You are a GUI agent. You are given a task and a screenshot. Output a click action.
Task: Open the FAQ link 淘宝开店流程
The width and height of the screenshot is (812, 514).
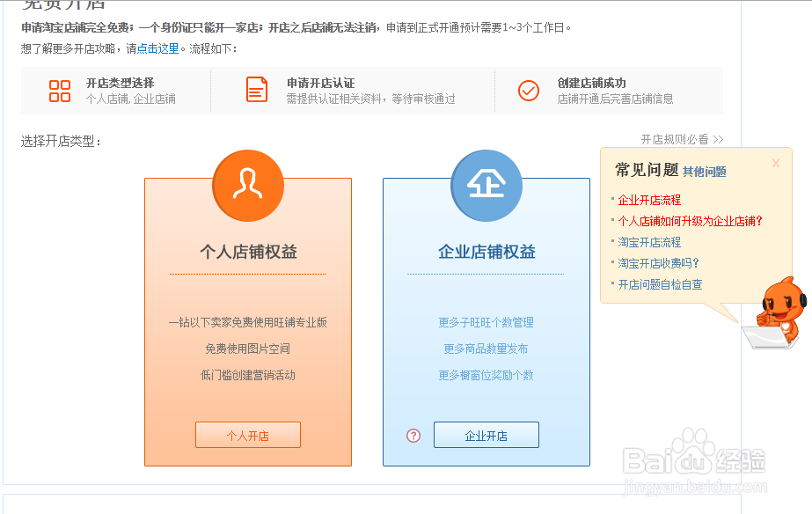pos(649,242)
